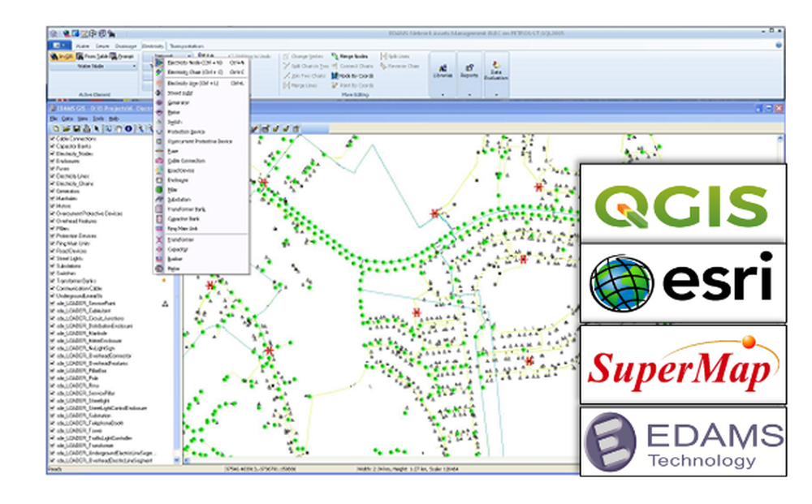This screenshot has width=812, height=504.
Task: Click Open folder icon in GIS toolbar
Action: click(x=67, y=128)
